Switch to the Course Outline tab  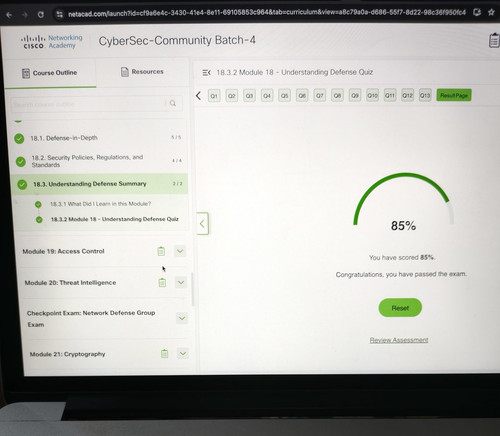(50, 73)
